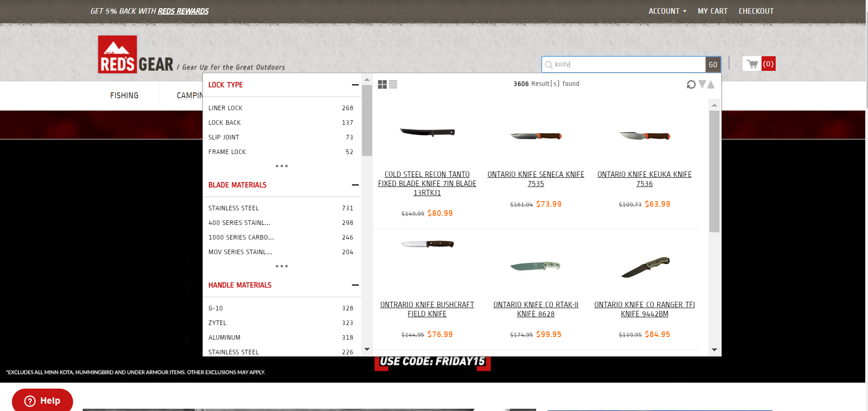The image size is (868, 411).
Task: Filter by Stainless Steel blade material
Action: pos(234,208)
